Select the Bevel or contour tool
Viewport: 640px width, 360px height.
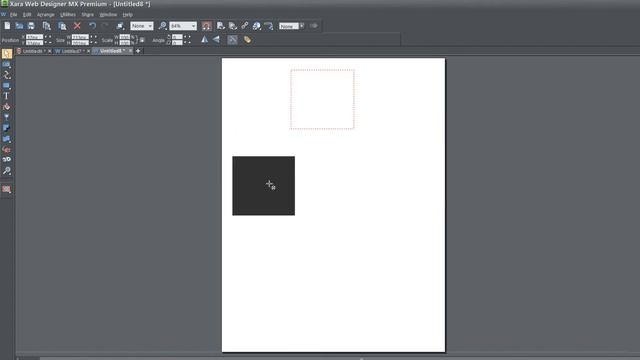[x=7, y=139]
